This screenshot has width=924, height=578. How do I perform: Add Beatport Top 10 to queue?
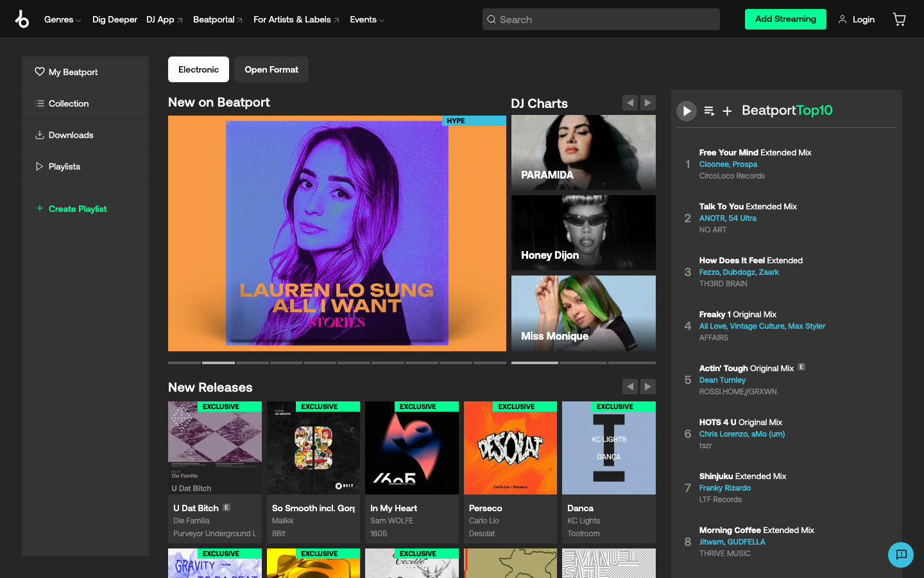click(x=709, y=111)
